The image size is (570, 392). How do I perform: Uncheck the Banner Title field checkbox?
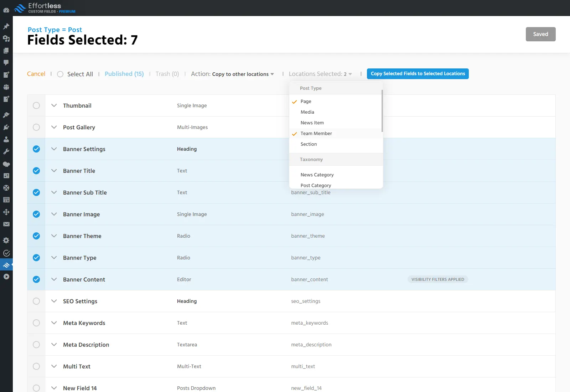point(36,171)
